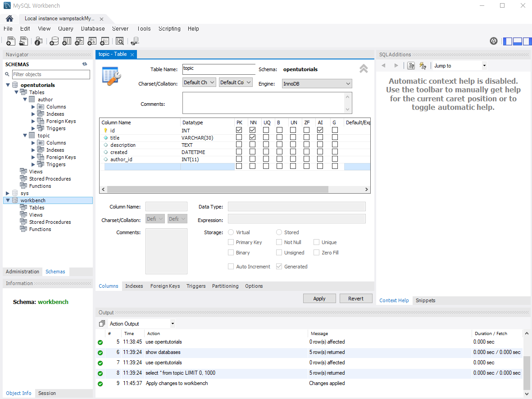Image resolution: width=532 pixels, height=399 pixels.
Task: Select the Stored storage radio button
Action: pyautogui.click(x=279, y=232)
